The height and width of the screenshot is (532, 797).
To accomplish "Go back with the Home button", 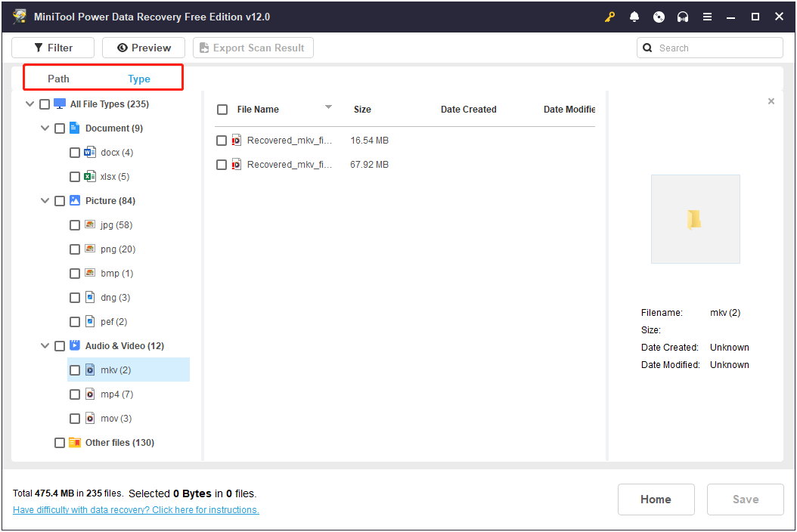I will click(x=656, y=500).
